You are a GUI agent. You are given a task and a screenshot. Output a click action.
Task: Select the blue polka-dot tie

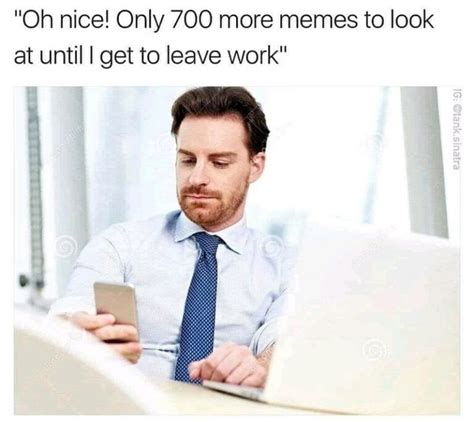click(198, 307)
